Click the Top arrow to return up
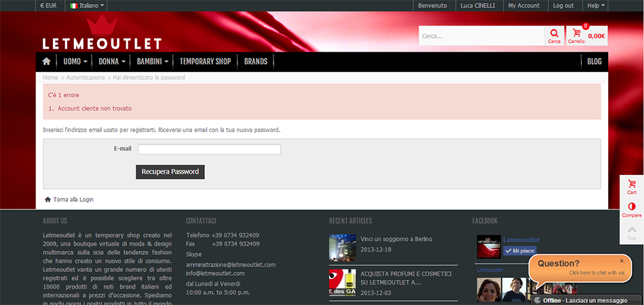This screenshot has height=305, width=644. click(632, 232)
